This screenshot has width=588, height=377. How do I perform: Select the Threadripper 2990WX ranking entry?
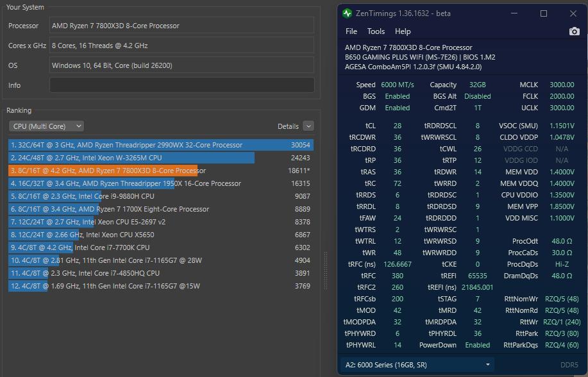pos(160,145)
